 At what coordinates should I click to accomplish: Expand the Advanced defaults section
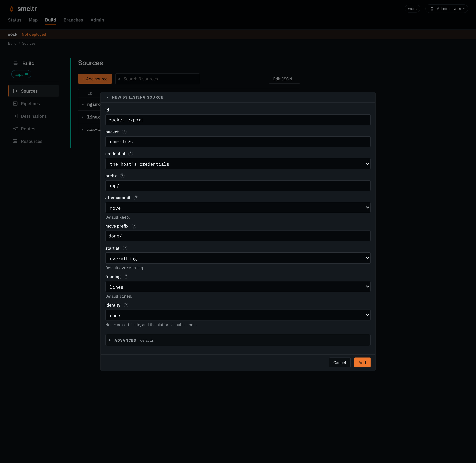(238, 340)
